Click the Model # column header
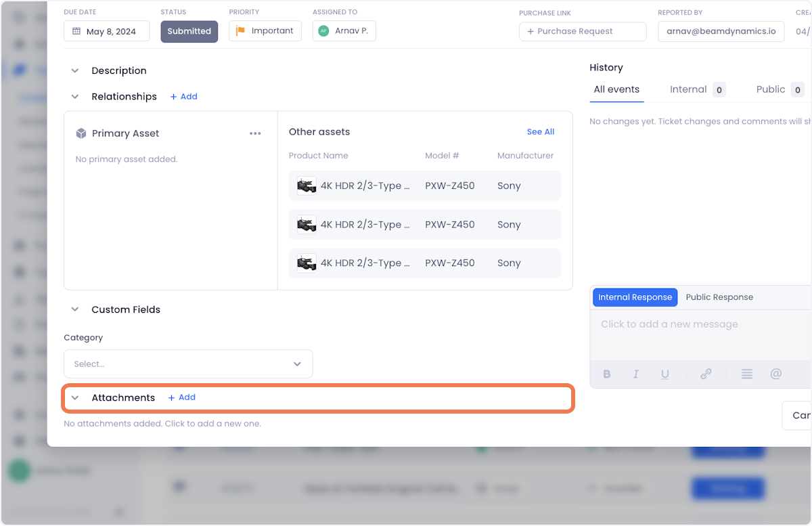 pos(442,156)
